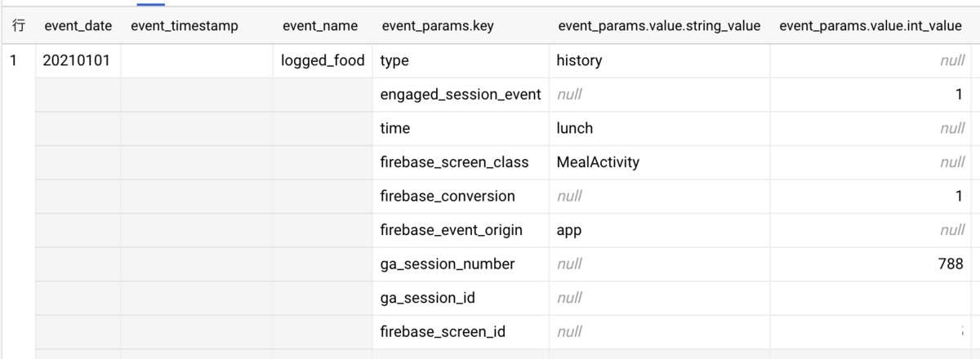Click the ga_session_number key cell
The width and height of the screenshot is (980, 359).
(461, 264)
